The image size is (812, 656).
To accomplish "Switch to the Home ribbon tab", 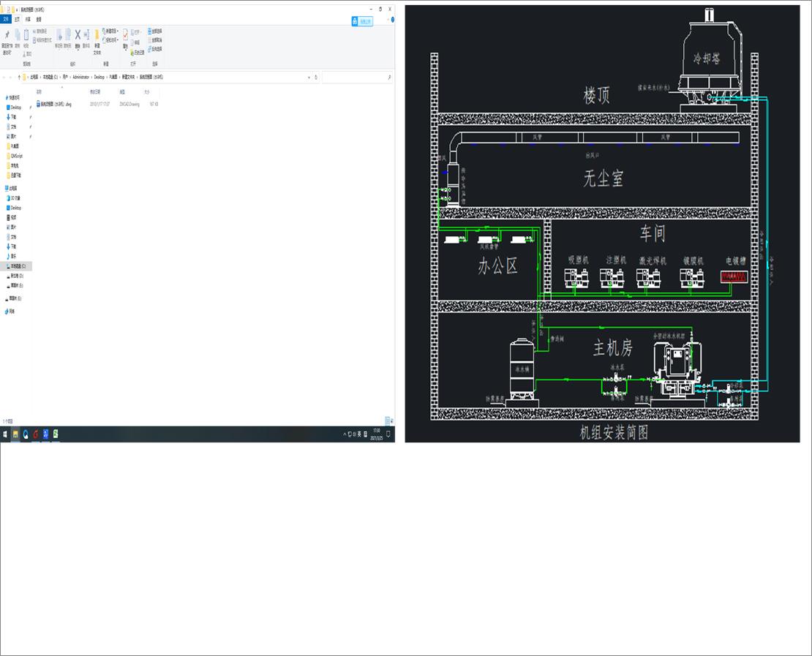I will pyautogui.click(x=17, y=20).
